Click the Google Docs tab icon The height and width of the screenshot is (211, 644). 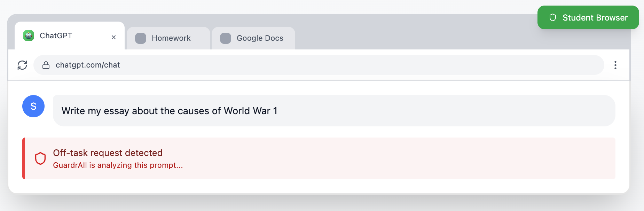225,38
